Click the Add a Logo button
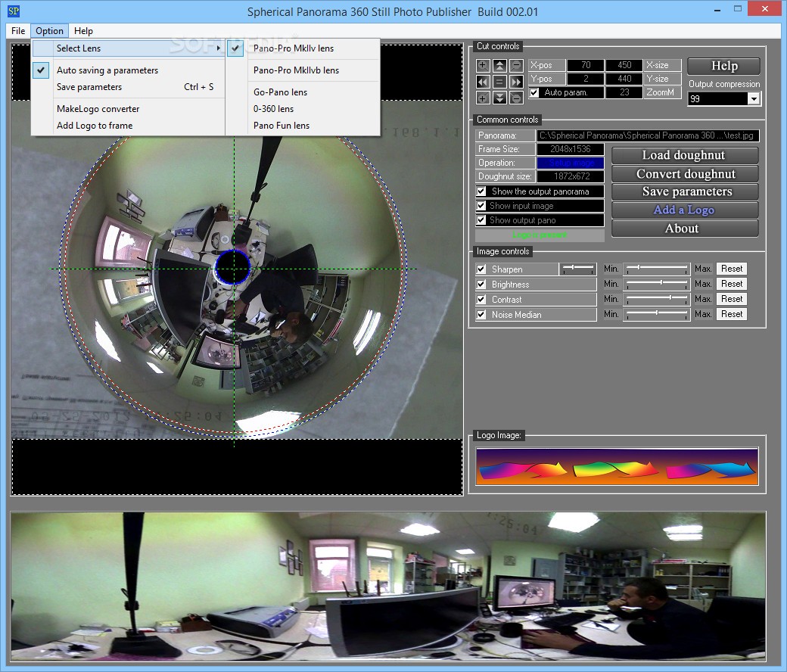The height and width of the screenshot is (672, 787). coord(685,210)
